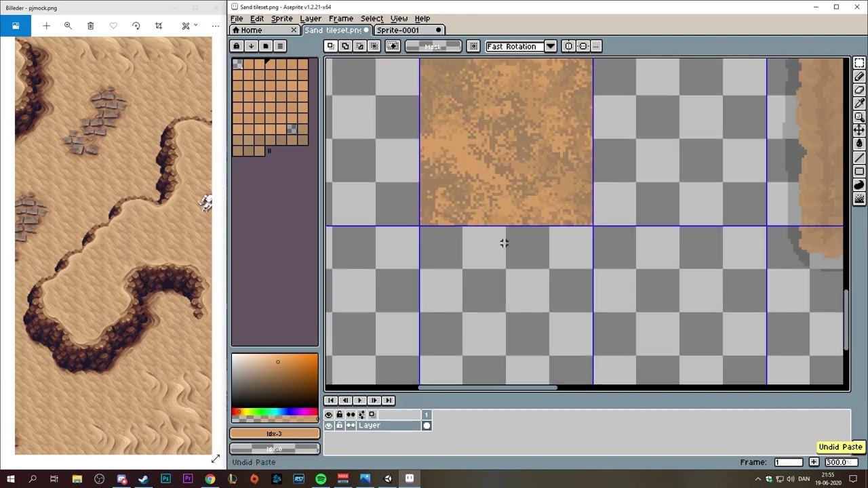The image size is (868, 488).
Task: Open the Edit menu
Action: 257,18
